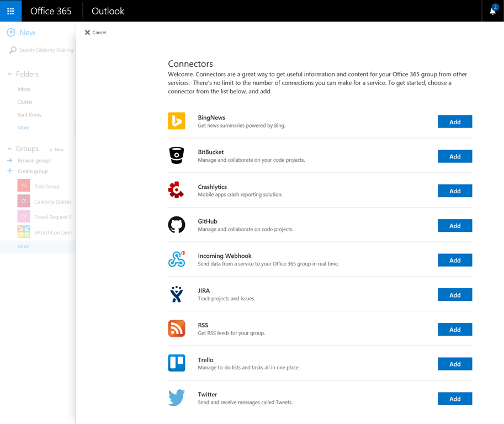Click the Groups heading label
This screenshot has width=504, height=424.
(27, 149)
